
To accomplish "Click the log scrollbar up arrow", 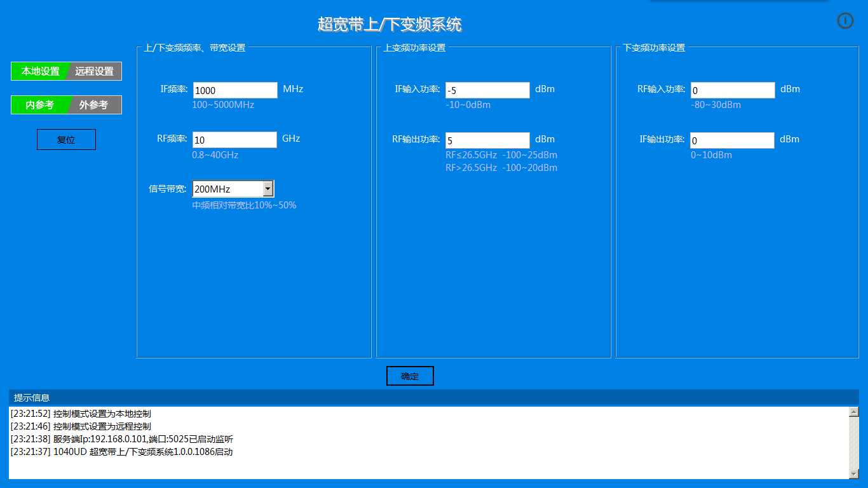I will coord(853,412).
